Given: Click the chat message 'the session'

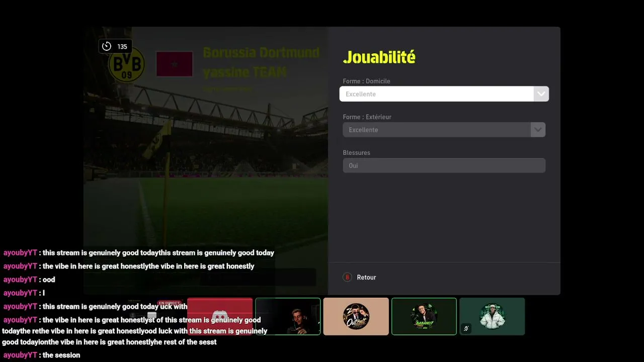Looking at the screenshot, I should (61, 355).
